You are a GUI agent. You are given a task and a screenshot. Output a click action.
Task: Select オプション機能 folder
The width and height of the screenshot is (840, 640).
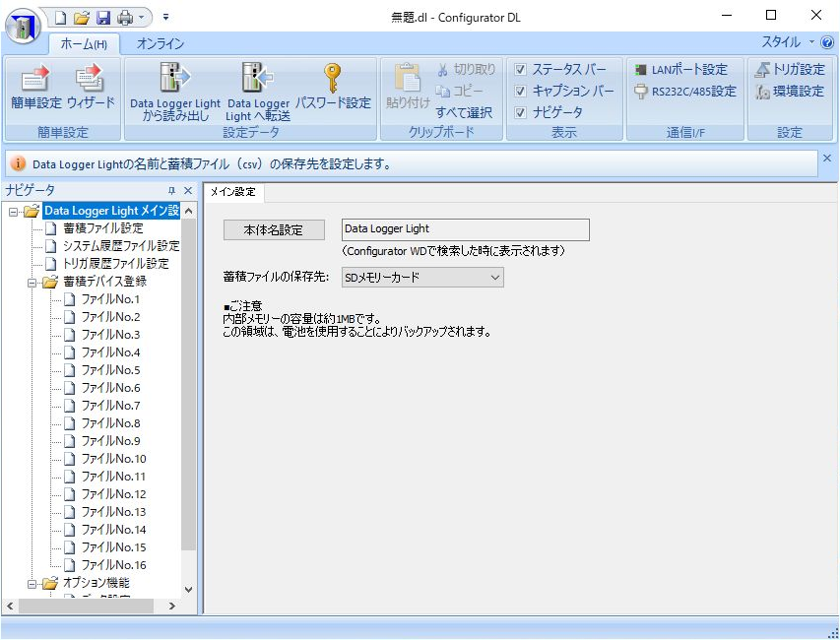pyautogui.click(x=97, y=583)
